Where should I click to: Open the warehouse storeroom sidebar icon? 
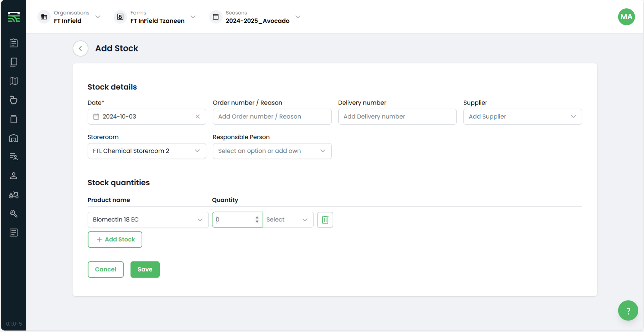pos(14,138)
